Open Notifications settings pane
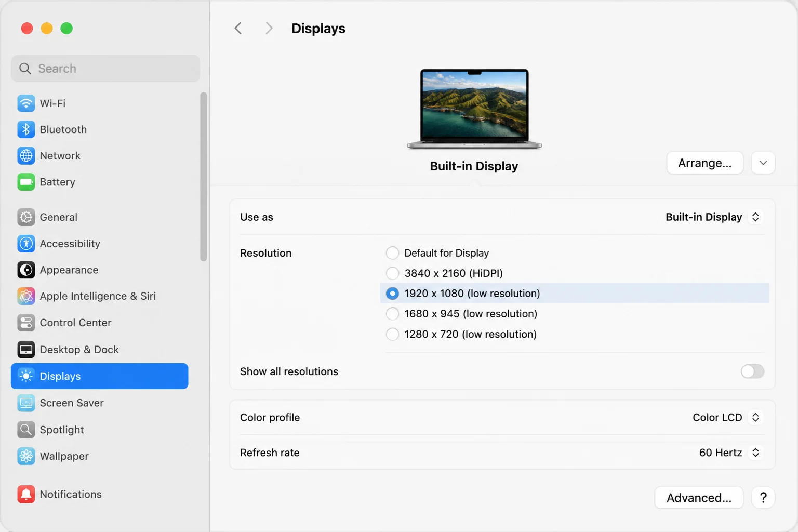Screen dimensions: 798x532 [99, 494]
